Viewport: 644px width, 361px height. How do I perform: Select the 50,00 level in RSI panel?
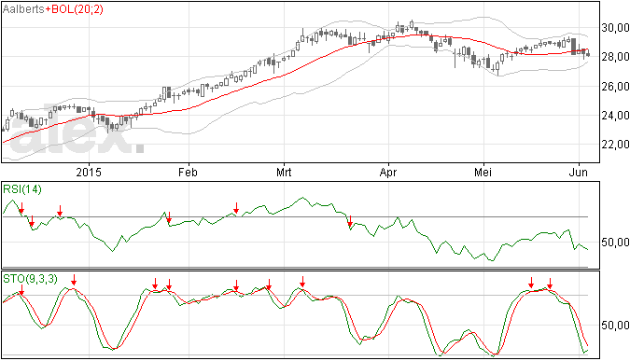(615, 243)
